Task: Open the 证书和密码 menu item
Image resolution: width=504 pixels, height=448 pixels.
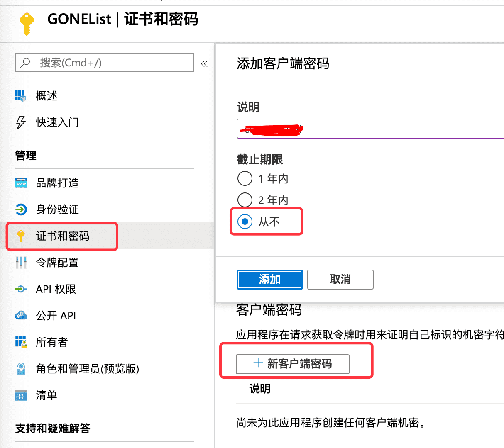Action: 62,236
